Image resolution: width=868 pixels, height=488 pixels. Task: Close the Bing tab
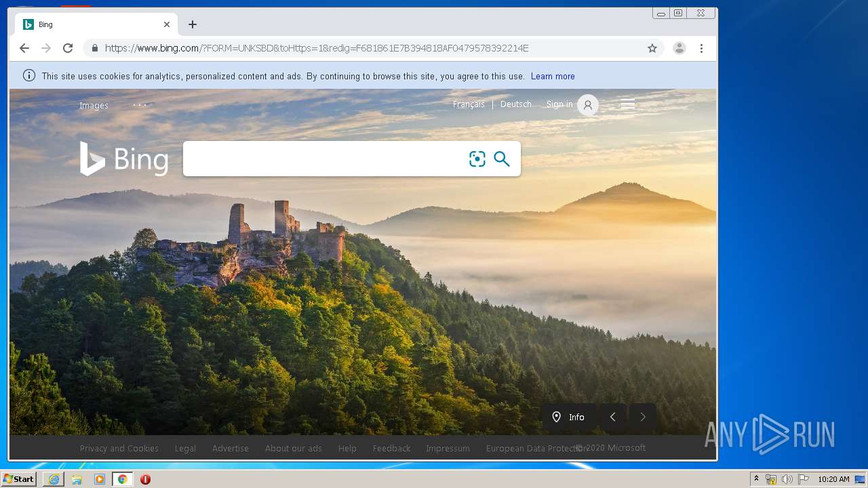coord(167,24)
